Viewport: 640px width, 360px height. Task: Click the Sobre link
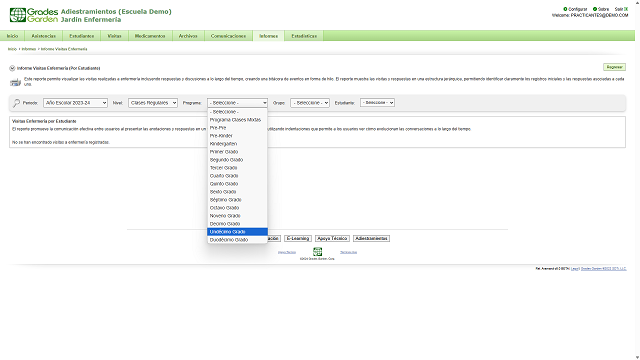coord(603,9)
